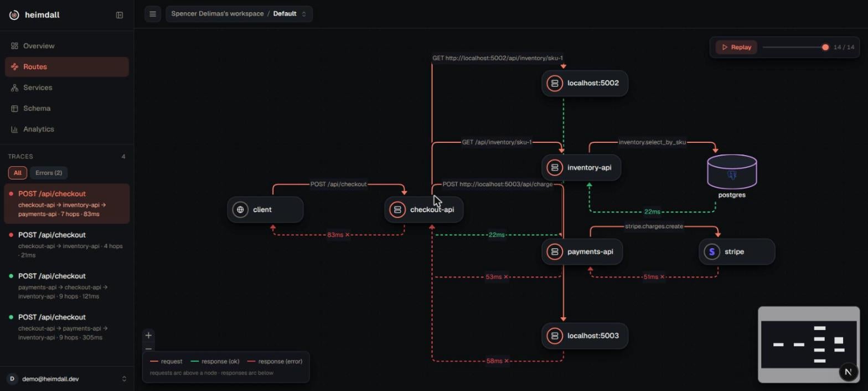The width and height of the screenshot is (868, 391).
Task: Open the Next.js dev tools N icon
Action: click(849, 372)
